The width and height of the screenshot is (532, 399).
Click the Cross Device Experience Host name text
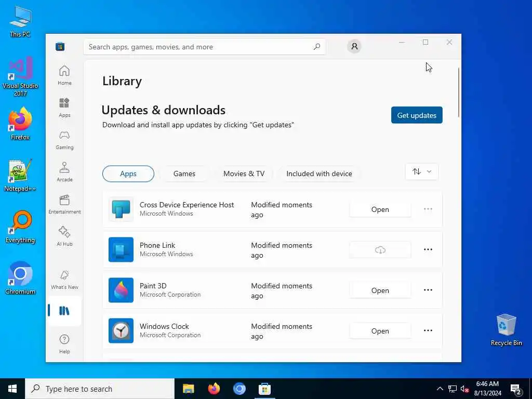(x=187, y=205)
